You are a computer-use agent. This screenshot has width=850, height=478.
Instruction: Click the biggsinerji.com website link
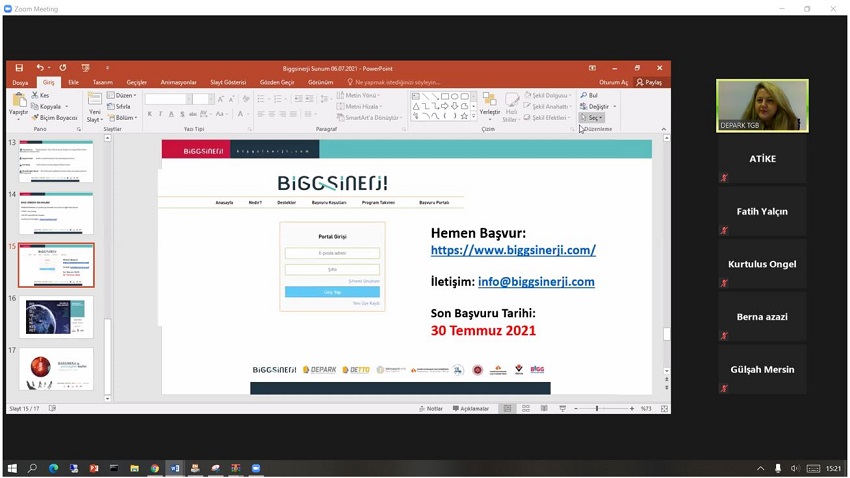pos(513,250)
